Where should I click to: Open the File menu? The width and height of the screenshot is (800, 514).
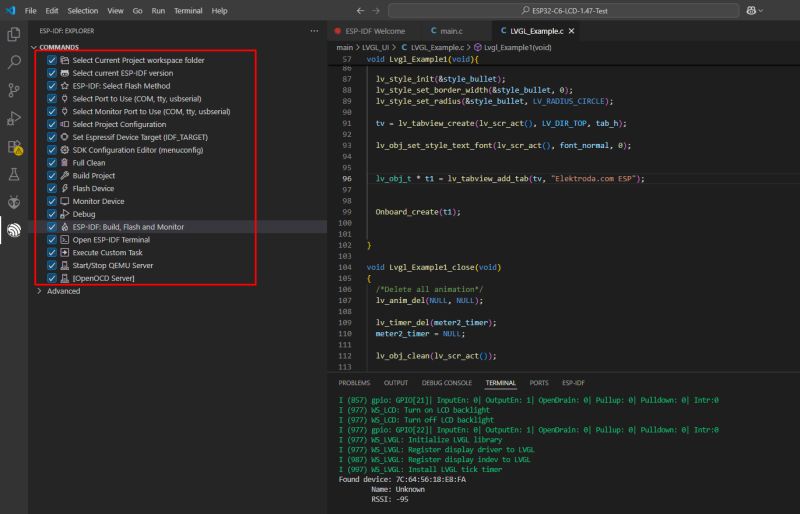[x=31, y=11]
